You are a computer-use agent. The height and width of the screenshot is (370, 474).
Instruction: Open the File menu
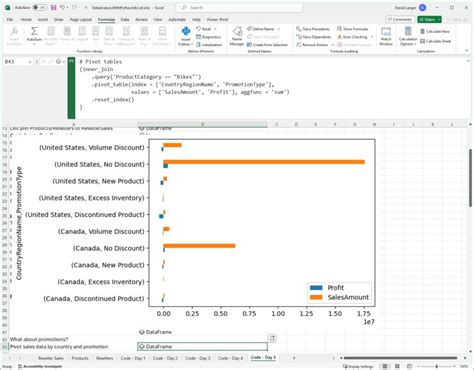coord(10,20)
